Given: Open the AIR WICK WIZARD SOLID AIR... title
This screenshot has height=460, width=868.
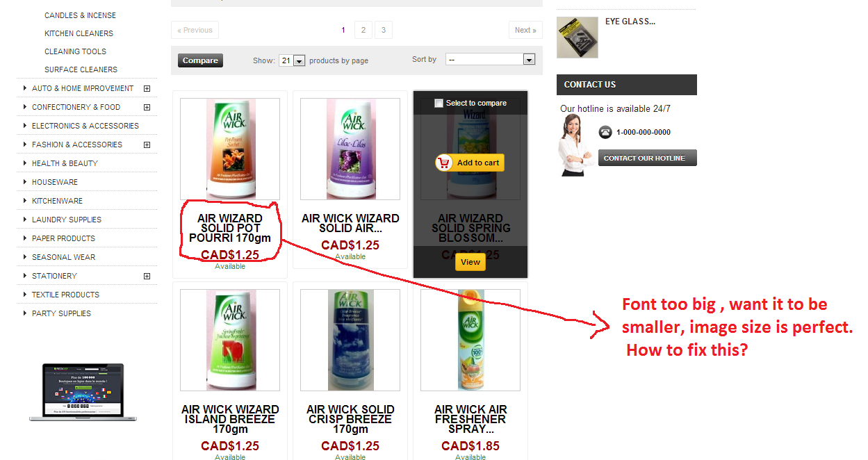Looking at the screenshot, I should (x=350, y=223).
